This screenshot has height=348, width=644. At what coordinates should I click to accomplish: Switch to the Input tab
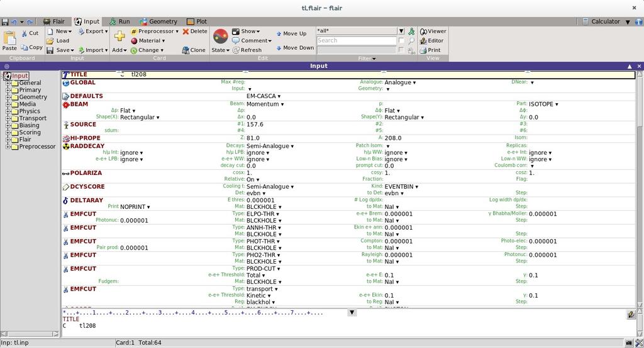pos(87,21)
